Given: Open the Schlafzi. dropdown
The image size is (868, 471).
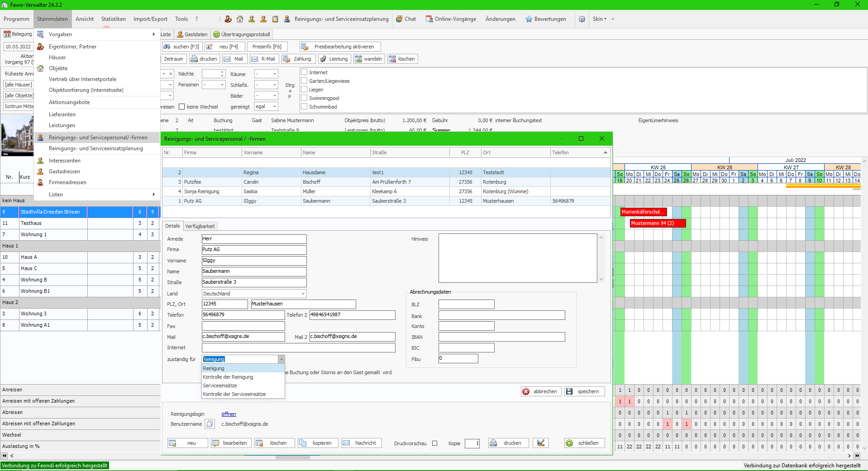Looking at the screenshot, I should pos(266,85).
